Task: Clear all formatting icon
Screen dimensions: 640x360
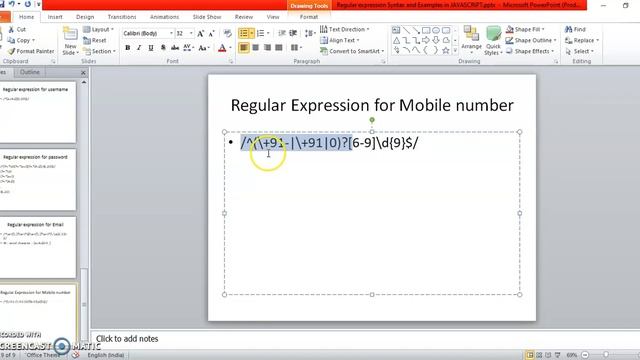Action: click(x=228, y=33)
